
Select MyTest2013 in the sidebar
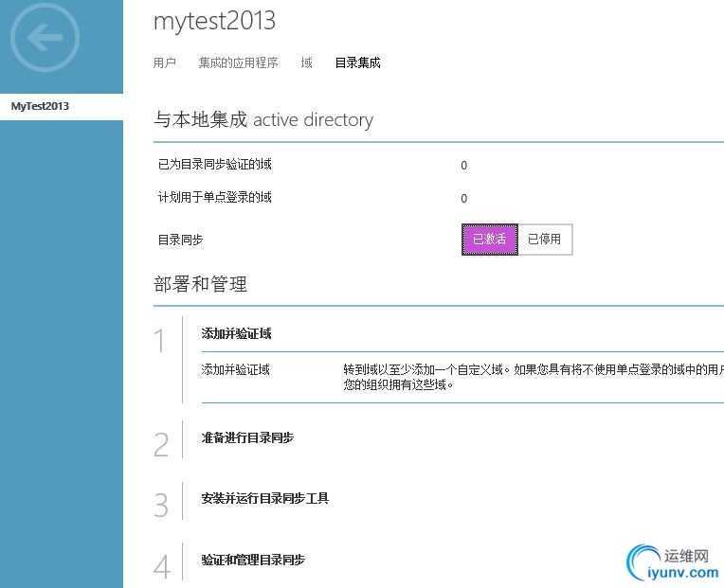click(x=62, y=107)
